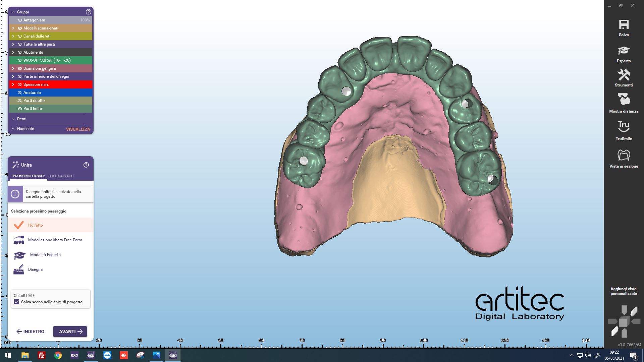The width and height of the screenshot is (644, 362).
Task: Expand the Modelli scansionati group
Action: click(13, 28)
